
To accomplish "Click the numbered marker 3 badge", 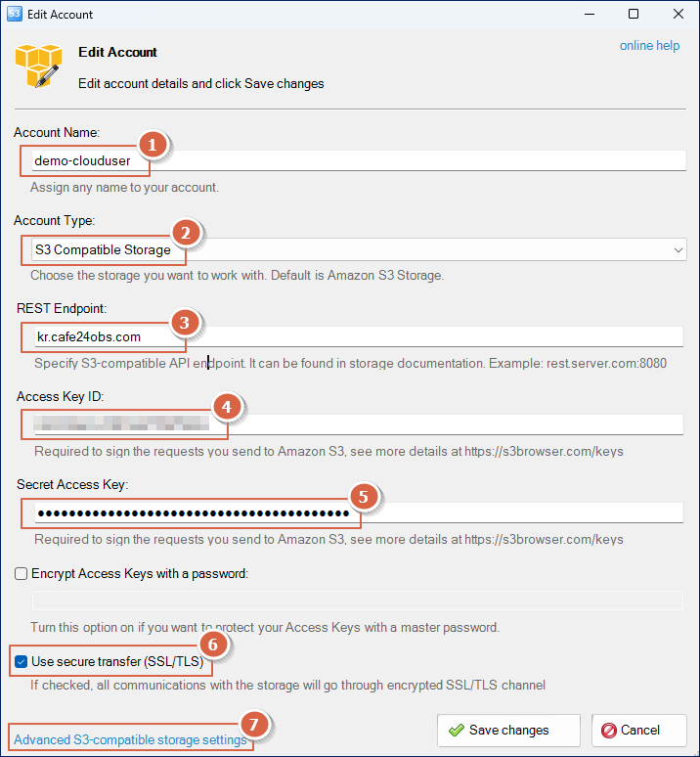I will tap(184, 322).
